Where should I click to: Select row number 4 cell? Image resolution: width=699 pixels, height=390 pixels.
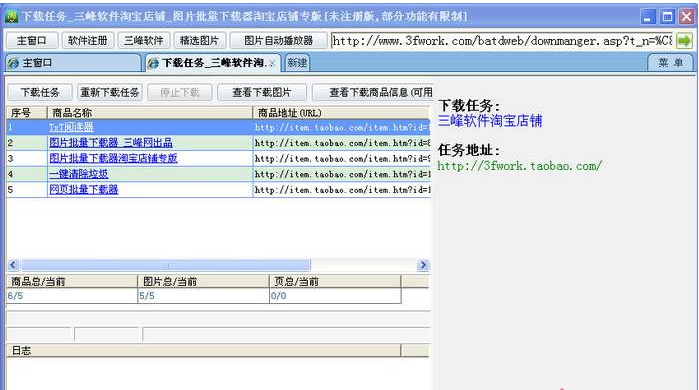tap(27, 174)
